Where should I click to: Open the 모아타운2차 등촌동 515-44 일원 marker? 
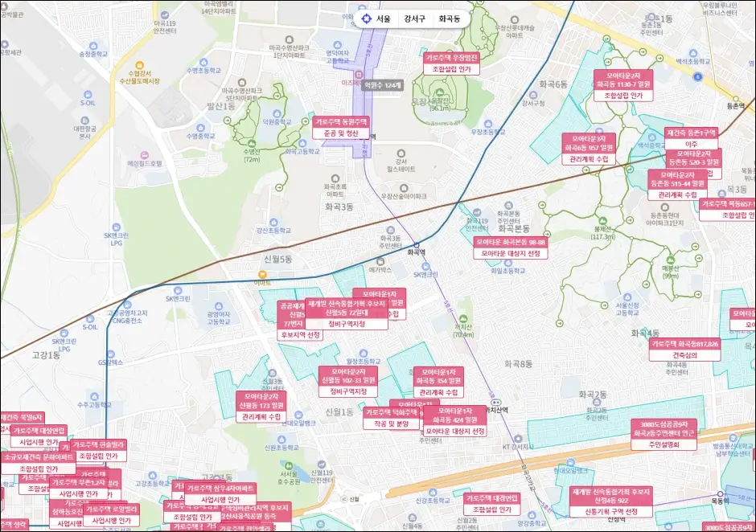677,186
